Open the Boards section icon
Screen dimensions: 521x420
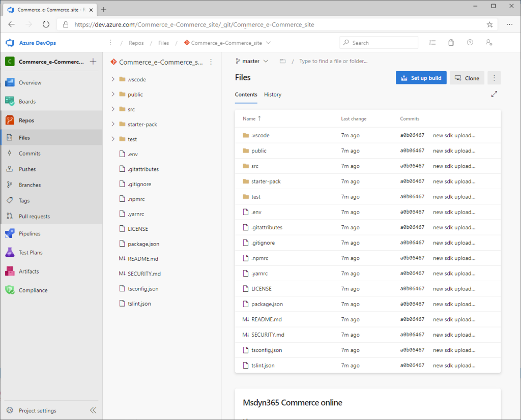coord(10,101)
